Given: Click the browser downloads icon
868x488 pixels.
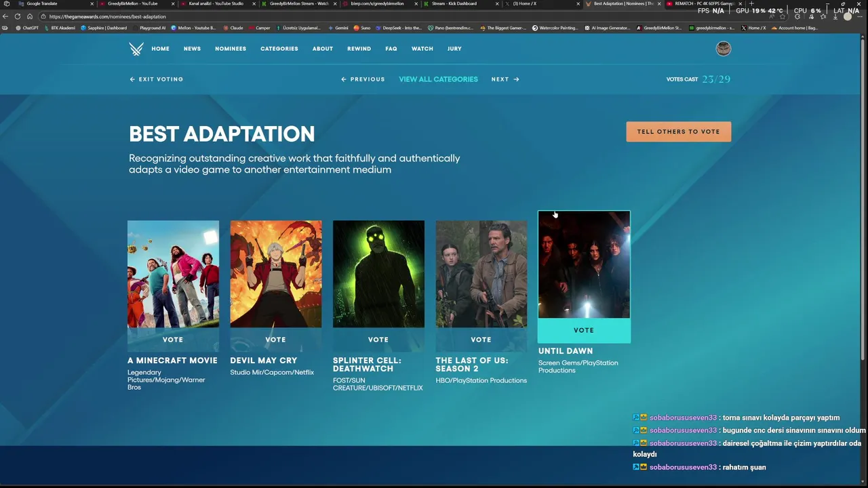Looking at the screenshot, I should click(x=835, y=16).
